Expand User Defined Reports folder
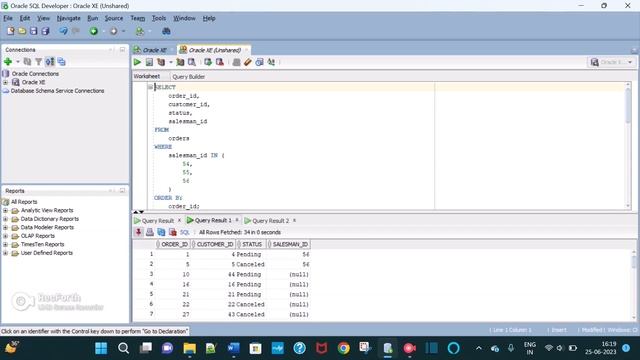The image size is (640, 360). point(5,253)
